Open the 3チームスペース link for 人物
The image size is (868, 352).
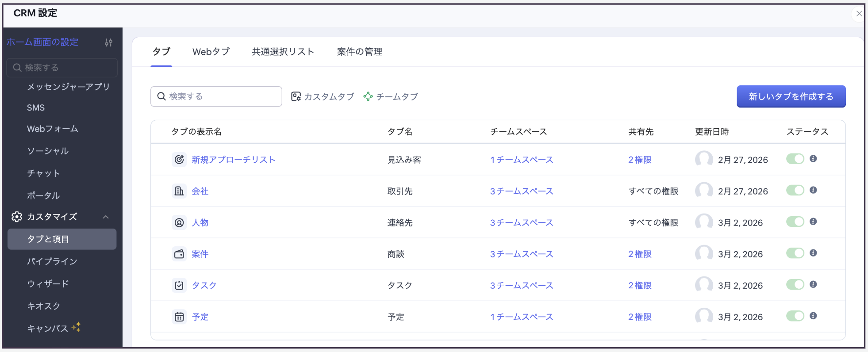tap(522, 222)
